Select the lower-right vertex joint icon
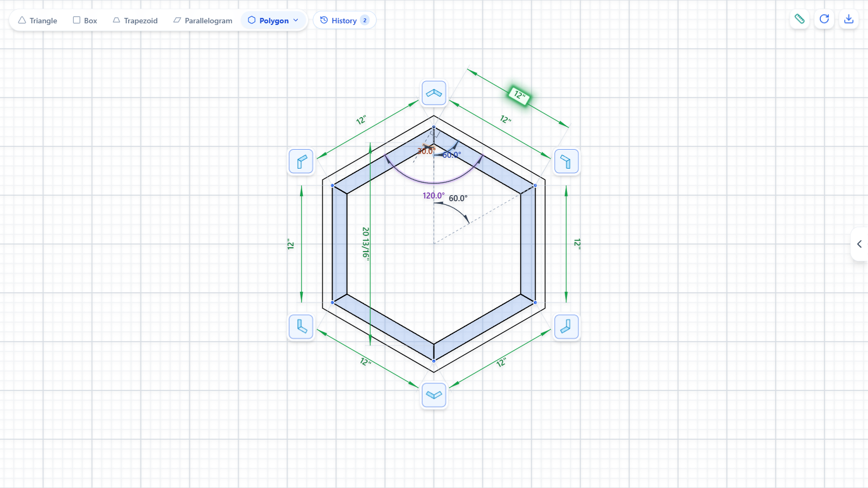This screenshot has width=868, height=488. click(x=566, y=327)
